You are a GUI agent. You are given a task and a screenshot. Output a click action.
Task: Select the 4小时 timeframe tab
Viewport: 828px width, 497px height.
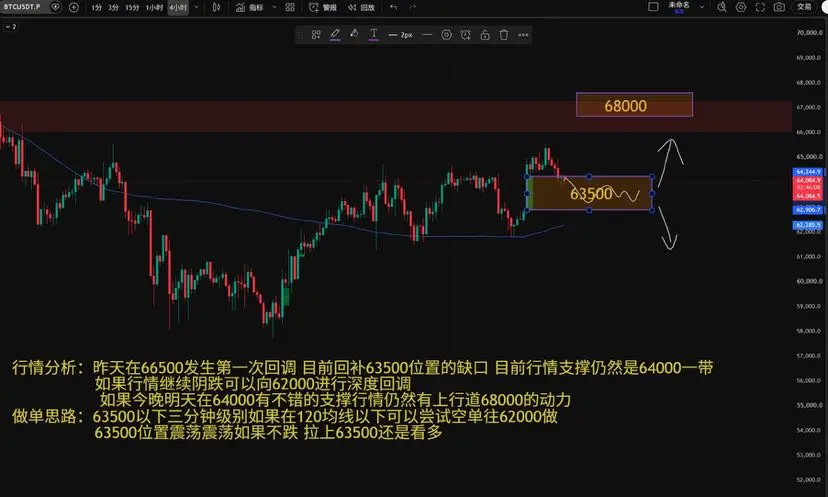tap(178, 7)
